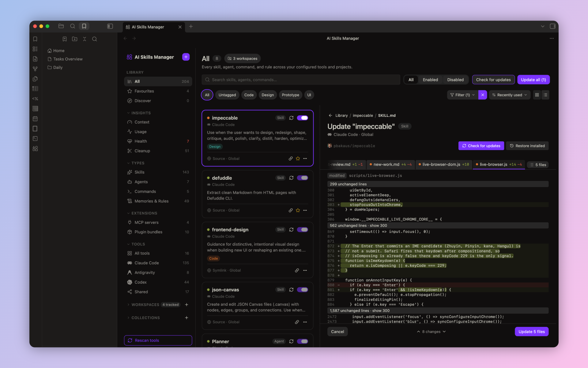Select the Disabled status filter
Viewport: 588px width, 368px height.
coord(455,80)
